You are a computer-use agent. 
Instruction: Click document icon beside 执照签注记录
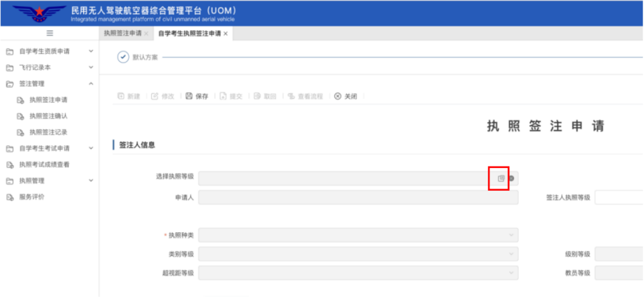point(20,133)
